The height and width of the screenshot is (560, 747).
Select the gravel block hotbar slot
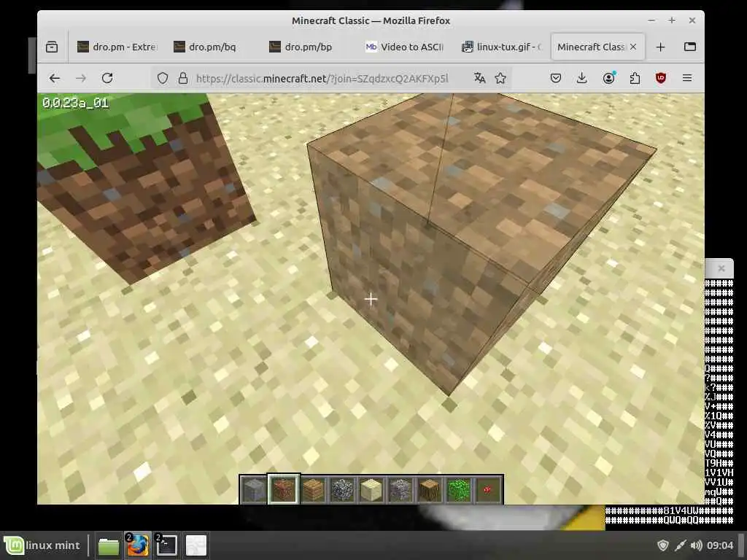coord(400,489)
